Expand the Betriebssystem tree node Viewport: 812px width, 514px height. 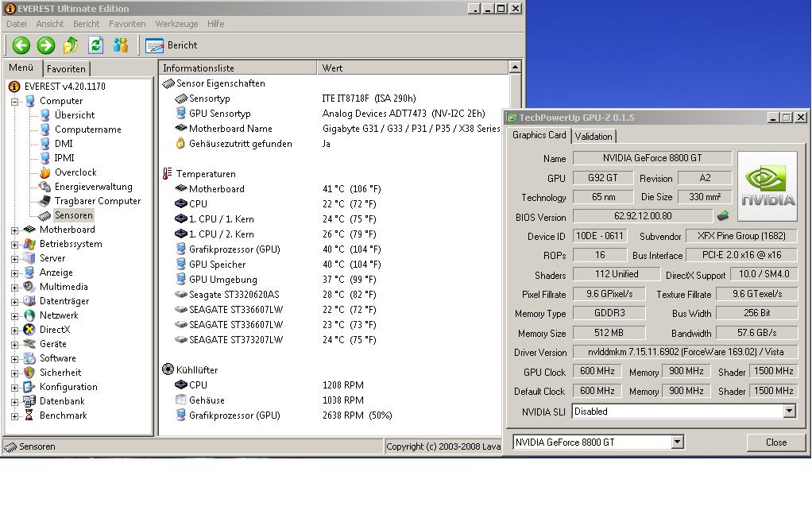[15, 245]
